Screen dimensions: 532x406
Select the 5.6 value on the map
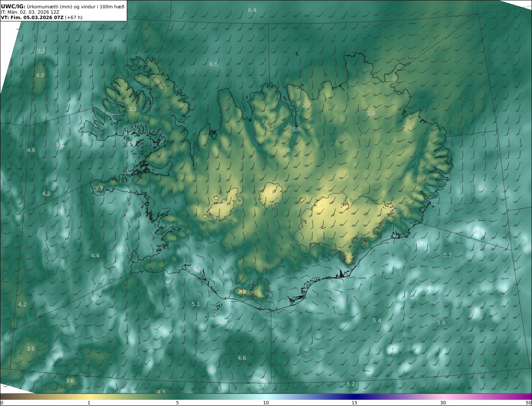[x=441, y=323]
